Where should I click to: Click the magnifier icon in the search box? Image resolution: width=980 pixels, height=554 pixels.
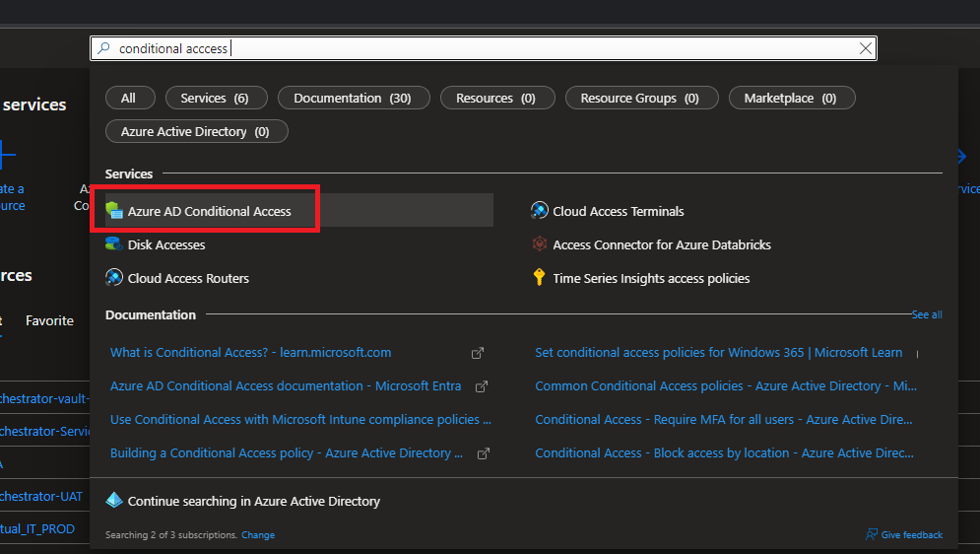coord(103,48)
